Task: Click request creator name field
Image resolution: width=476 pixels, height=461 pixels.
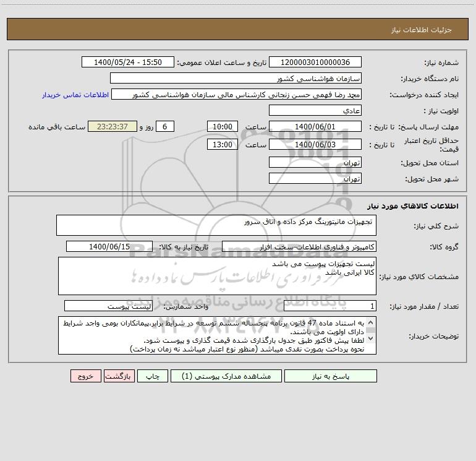Action: pos(237,94)
